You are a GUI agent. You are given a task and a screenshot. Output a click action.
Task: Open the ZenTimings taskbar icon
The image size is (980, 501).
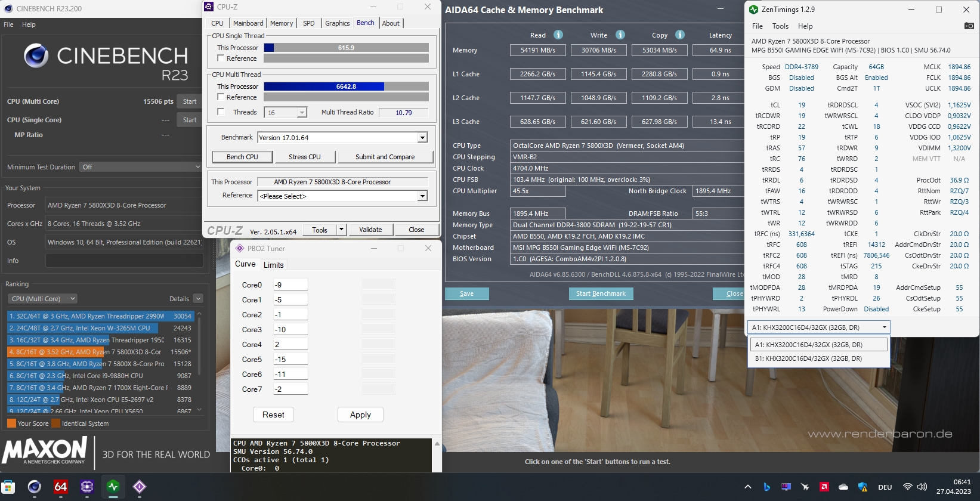[x=113, y=487]
